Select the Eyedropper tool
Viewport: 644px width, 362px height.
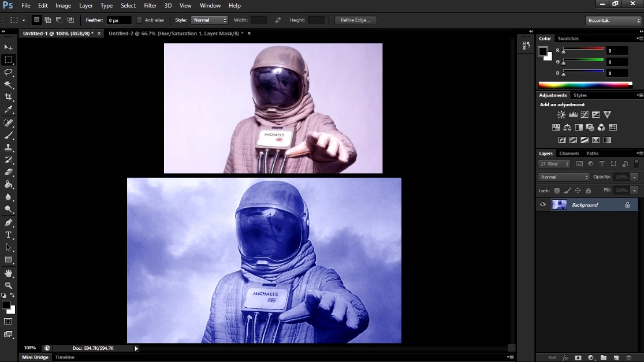click(x=9, y=110)
